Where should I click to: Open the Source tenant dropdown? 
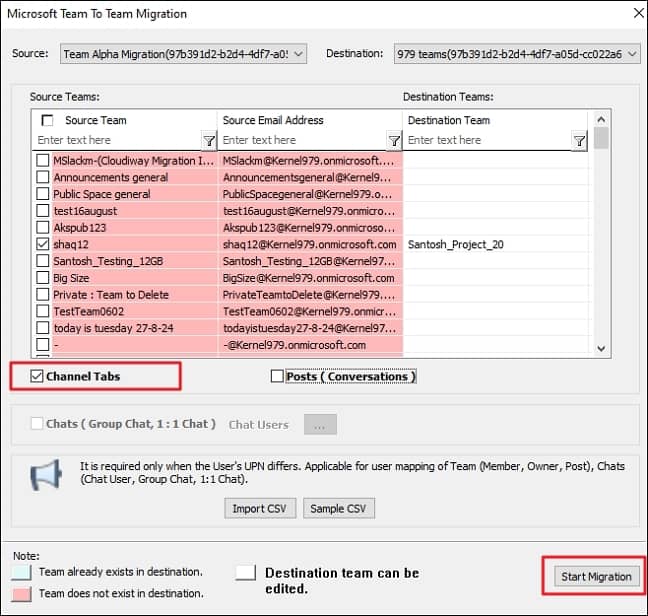183,54
